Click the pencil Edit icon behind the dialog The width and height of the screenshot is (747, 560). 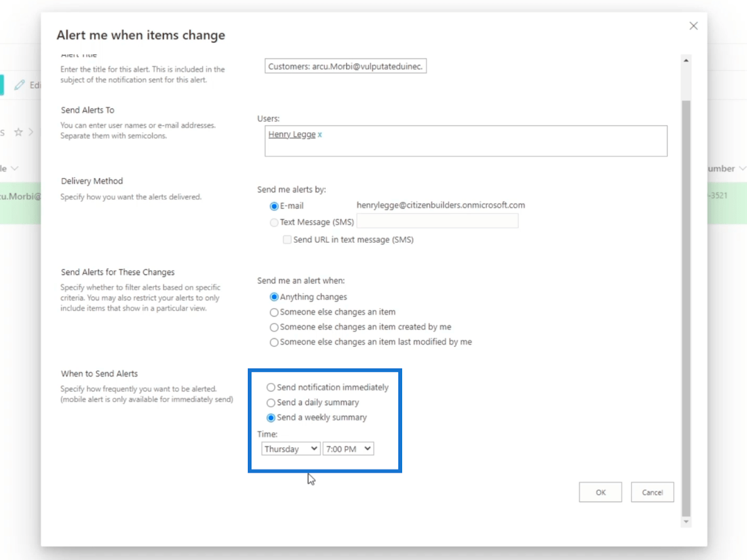pos(20,85)
